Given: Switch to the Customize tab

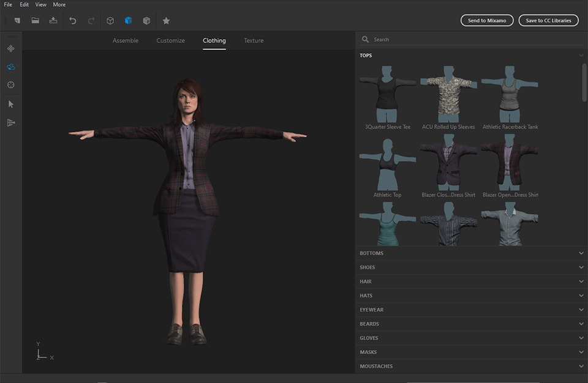Looking at the screenshot, I should click(170, 40).
